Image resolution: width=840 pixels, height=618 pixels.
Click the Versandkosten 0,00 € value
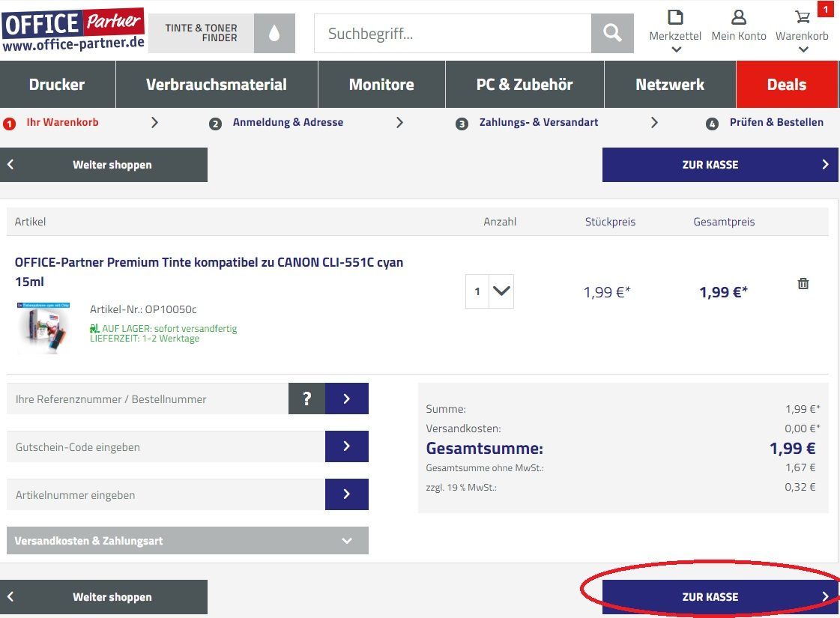[802, 428]
